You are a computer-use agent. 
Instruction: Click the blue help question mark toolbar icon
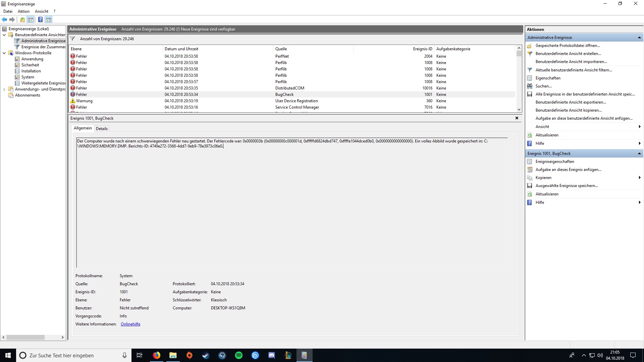(40, 20)
